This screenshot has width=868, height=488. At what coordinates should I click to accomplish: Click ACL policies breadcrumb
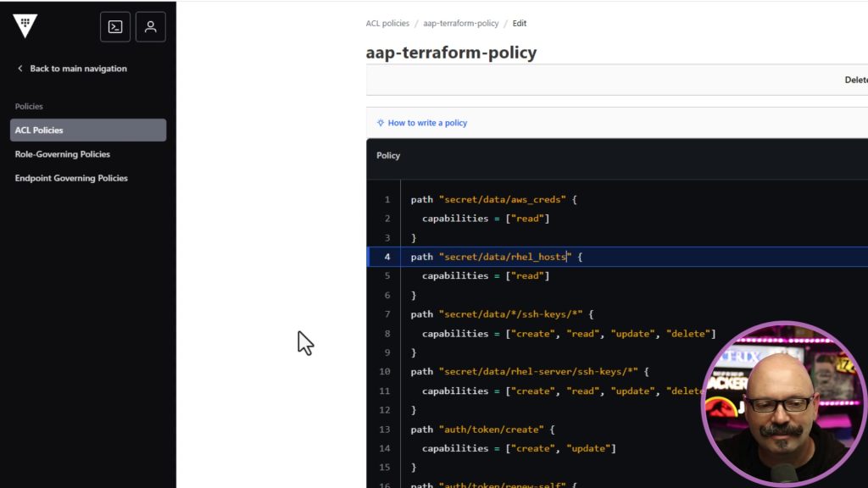click(387, 23)
